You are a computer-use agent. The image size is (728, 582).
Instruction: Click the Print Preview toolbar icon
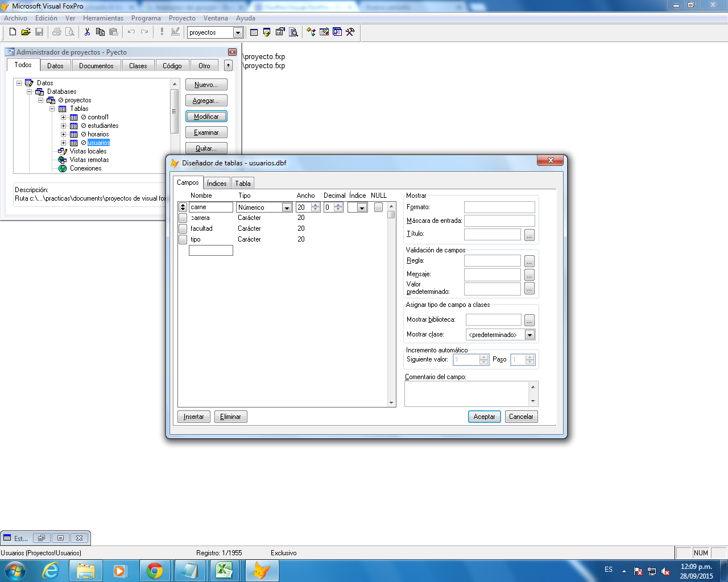point(69,32)
